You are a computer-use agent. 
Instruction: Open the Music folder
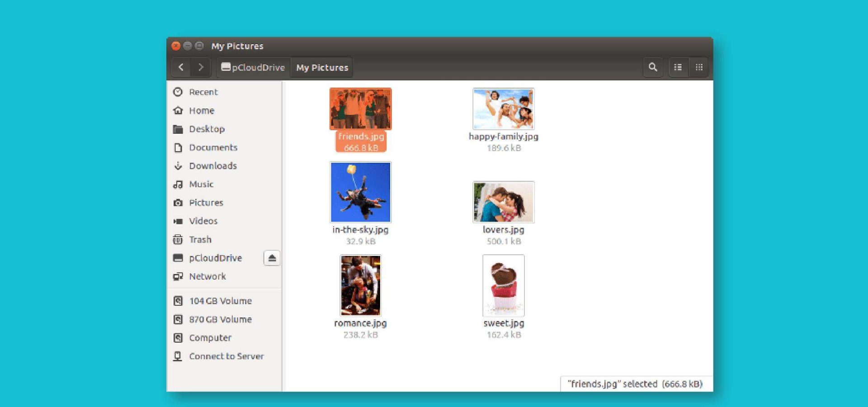[201, 184]
